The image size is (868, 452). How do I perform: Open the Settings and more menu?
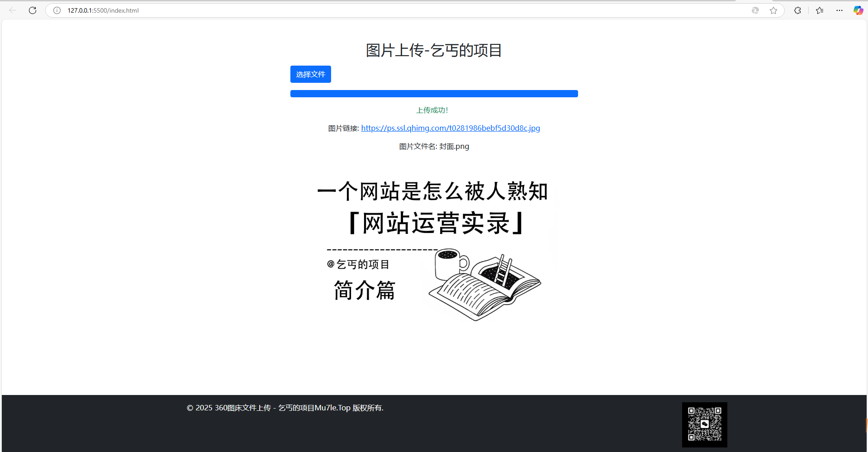pyautogui.click(x=840, y=10)
